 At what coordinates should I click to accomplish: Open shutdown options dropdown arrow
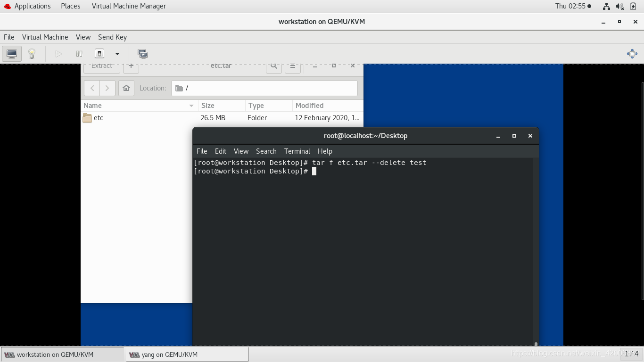click(117, 54)
